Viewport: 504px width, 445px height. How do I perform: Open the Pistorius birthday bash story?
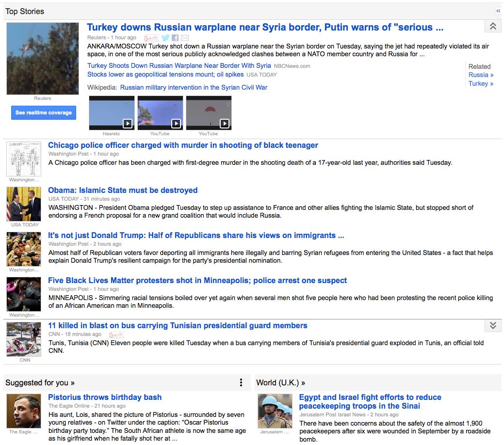click(x=105, y=397)
